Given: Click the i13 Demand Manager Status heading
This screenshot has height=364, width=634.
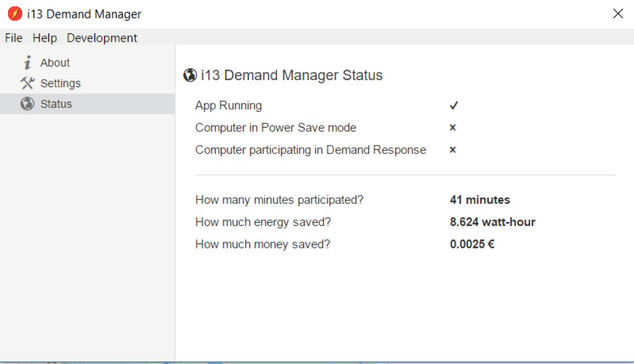Looking at the screenshot, I should [x=292, y=75].
